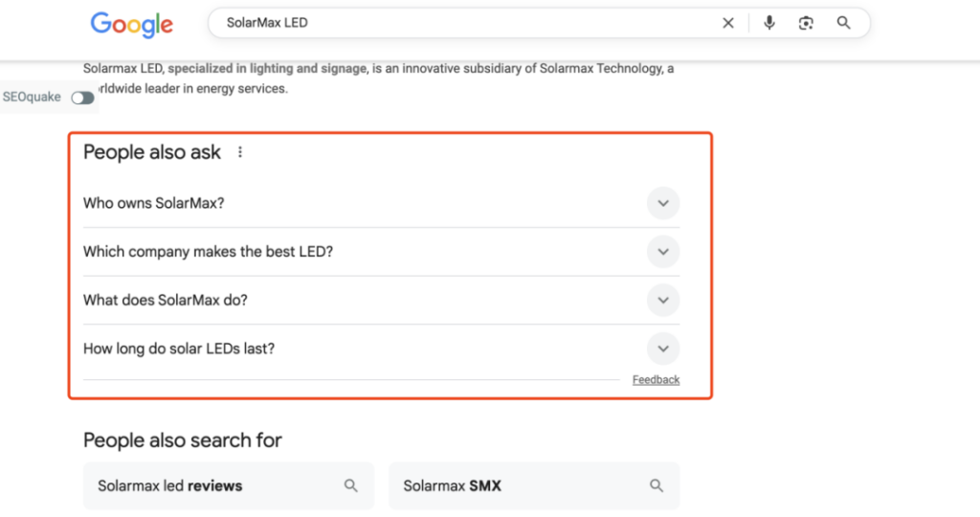
Task: Click the "SolarMax LED" search input field
Action: [459, 23]
